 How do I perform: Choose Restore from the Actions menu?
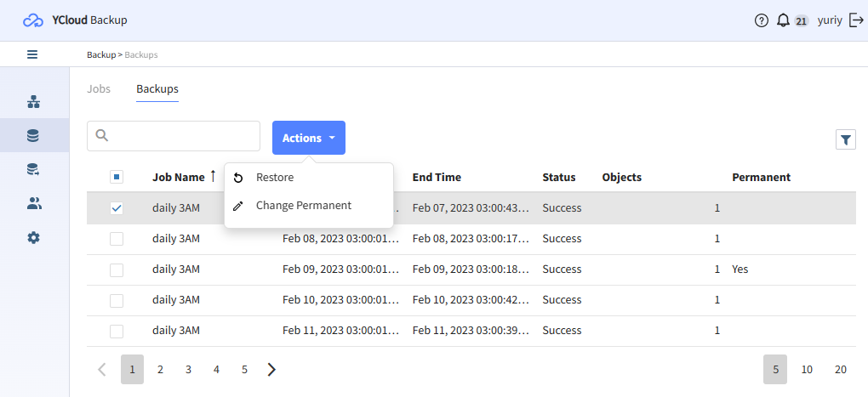point(275,178)
